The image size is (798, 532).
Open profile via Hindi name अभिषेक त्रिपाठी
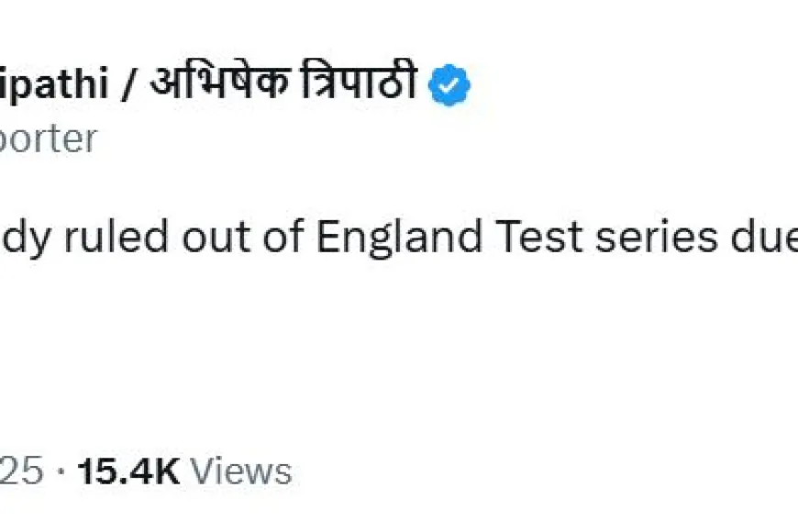(x=284, y=82)
